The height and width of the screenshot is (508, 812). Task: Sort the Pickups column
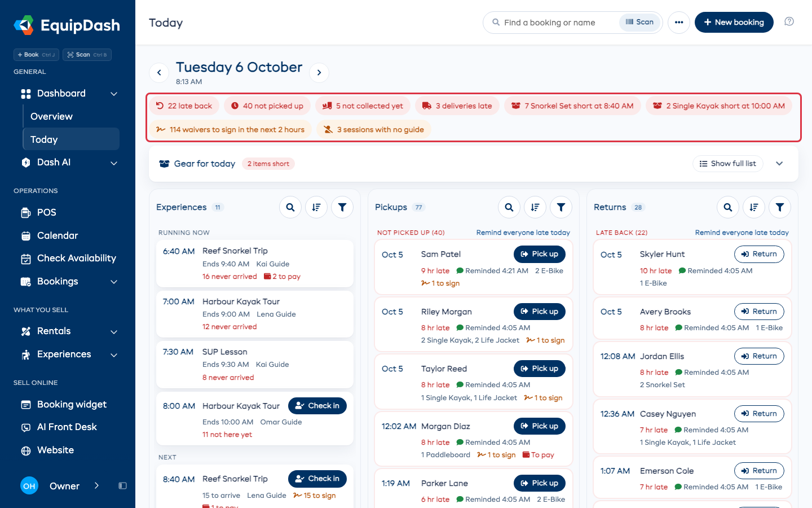[535, 207]
